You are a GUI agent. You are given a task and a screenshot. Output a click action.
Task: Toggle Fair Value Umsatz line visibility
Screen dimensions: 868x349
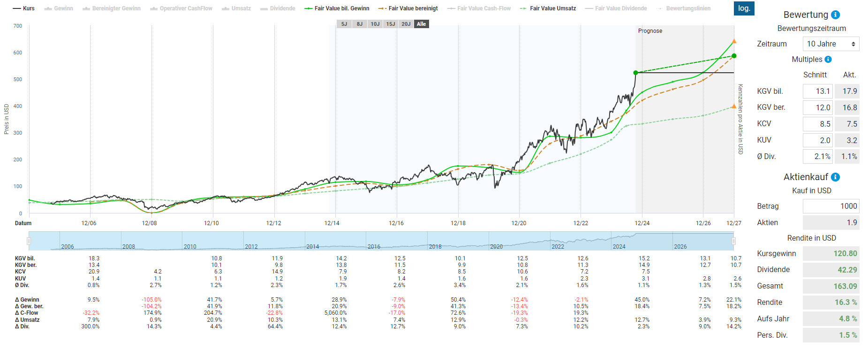coord(548,8)
